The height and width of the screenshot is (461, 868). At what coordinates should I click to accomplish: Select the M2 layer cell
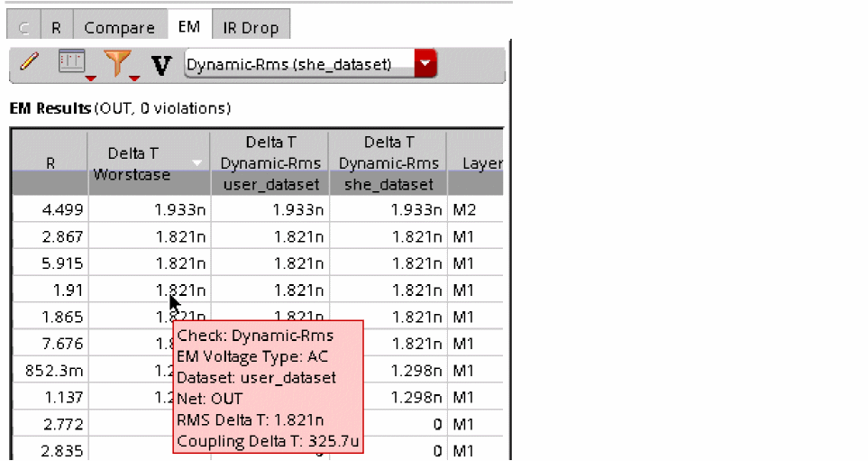pos(476,209)
